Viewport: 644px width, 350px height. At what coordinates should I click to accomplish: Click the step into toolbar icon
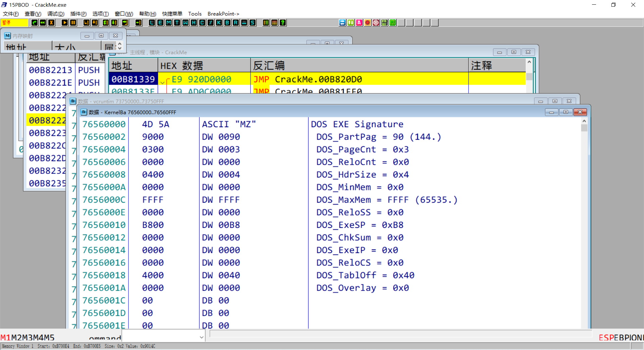87,22
